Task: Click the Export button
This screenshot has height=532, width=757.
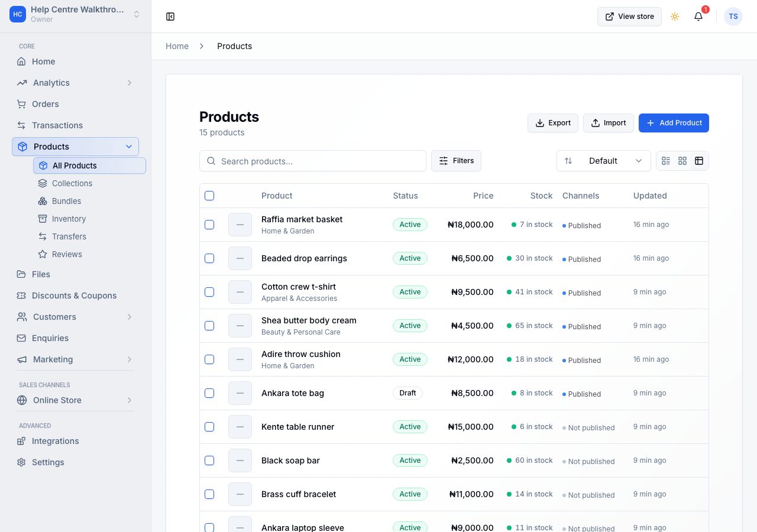Action: [x=553, y=123]
